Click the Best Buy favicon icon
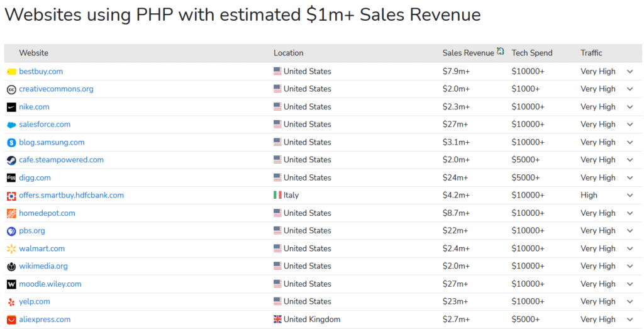 point(11,72)
